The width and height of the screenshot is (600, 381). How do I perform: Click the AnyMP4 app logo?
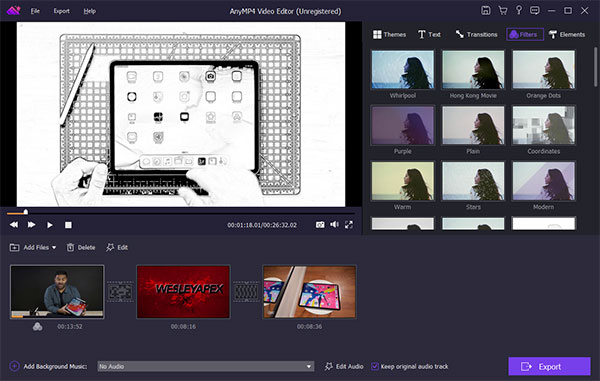(14, 10)
